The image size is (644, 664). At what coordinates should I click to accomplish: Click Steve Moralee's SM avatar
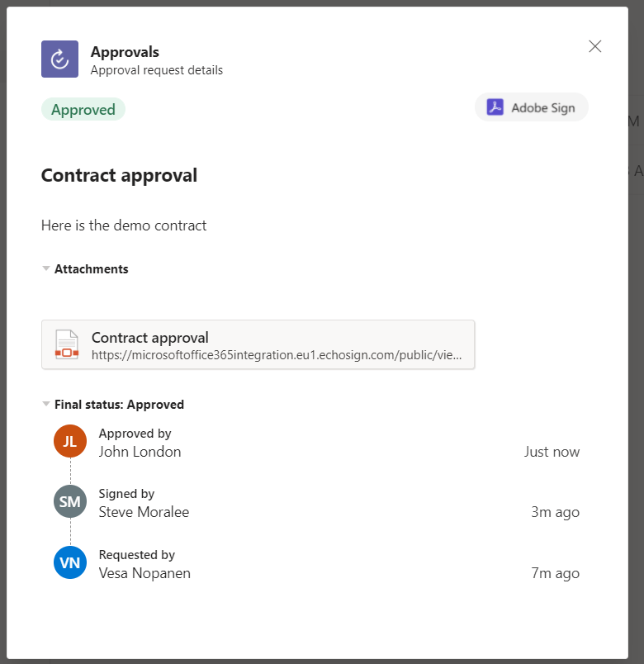click(x=70, y=501)
